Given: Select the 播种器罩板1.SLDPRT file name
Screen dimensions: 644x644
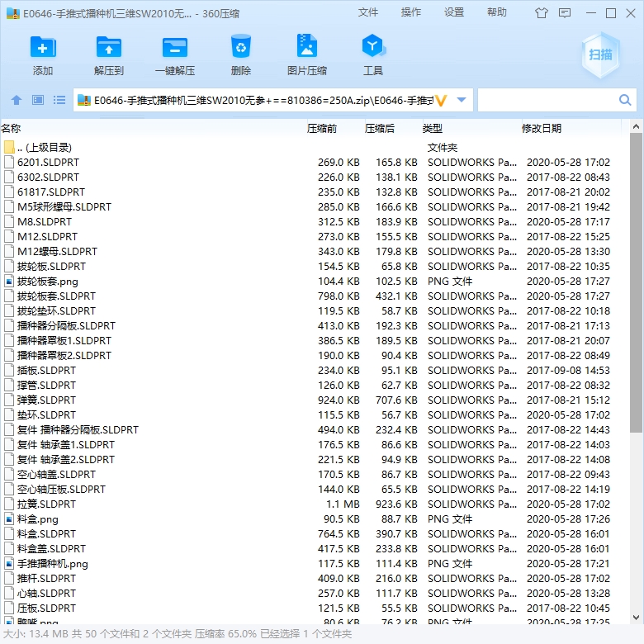Looking at the screenshot, I should pos(64,340).
